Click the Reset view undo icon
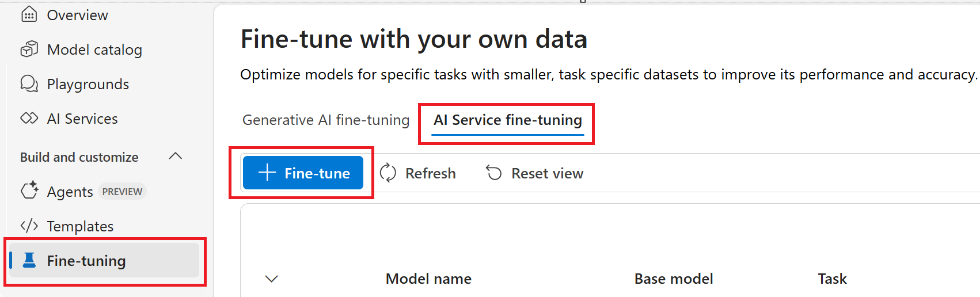This screenshot has width=980, height=297. tap(494, 173)
